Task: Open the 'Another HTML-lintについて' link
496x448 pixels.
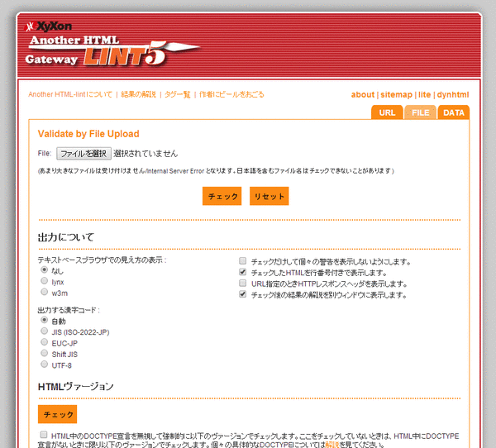Action: click(x=70, y=94)
